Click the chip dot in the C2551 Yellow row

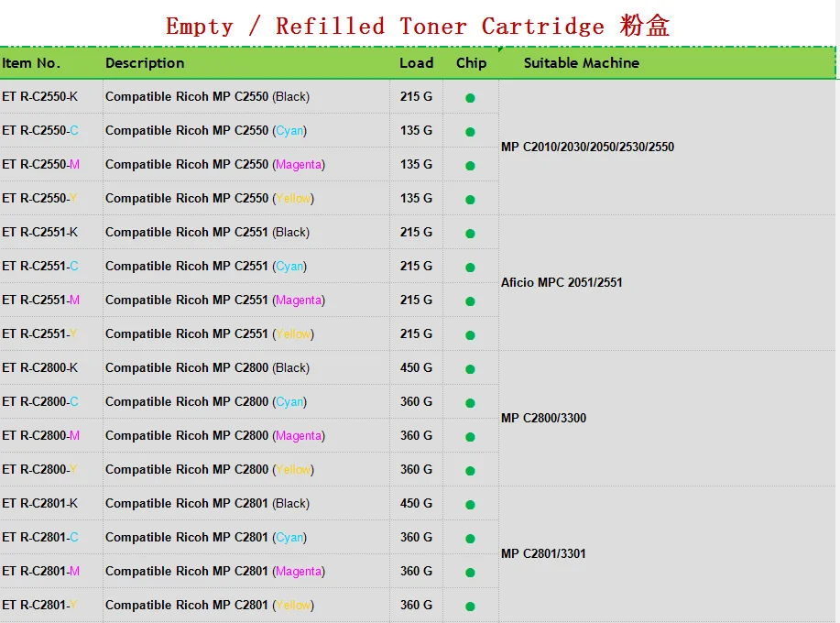click(470, 334)
